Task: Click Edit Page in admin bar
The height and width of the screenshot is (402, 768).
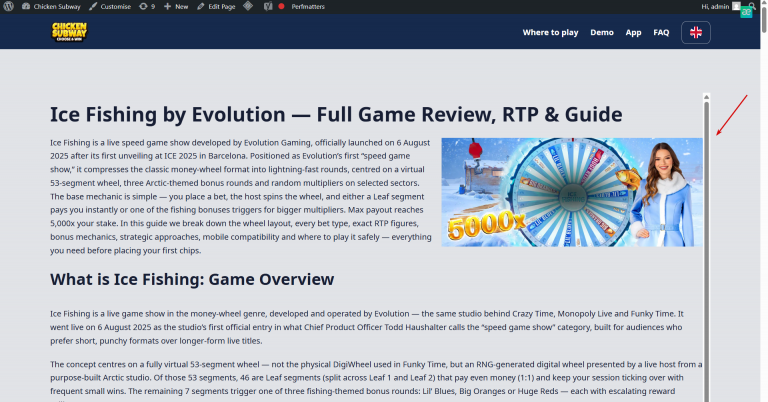Action: pyautogui.click(x=216, y=6)
